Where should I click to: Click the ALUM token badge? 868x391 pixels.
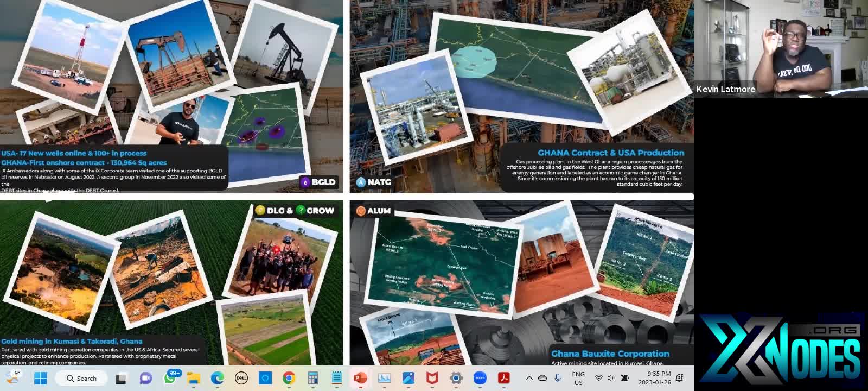click(x=373, y=211)
